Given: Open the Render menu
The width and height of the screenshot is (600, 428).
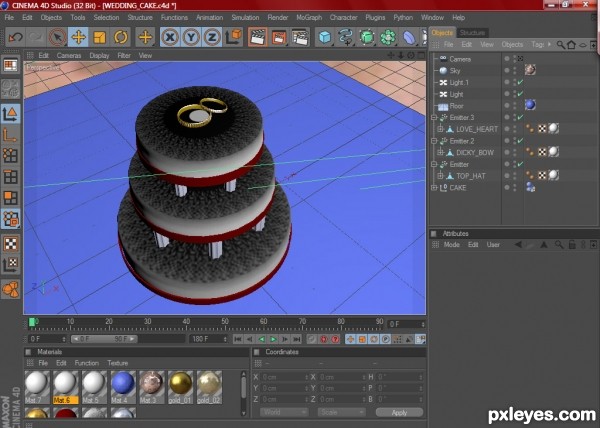Looking at the screenshot, I should tap(278, 18).
